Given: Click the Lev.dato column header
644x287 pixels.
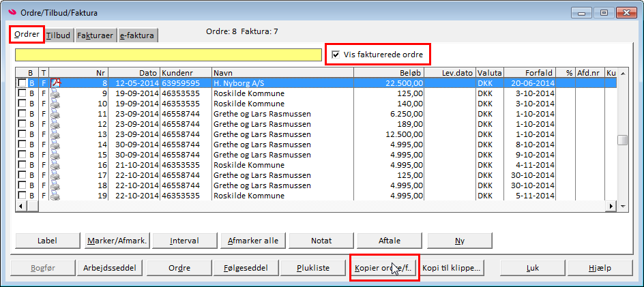Looking at the screenshot, I should point(450,73).
